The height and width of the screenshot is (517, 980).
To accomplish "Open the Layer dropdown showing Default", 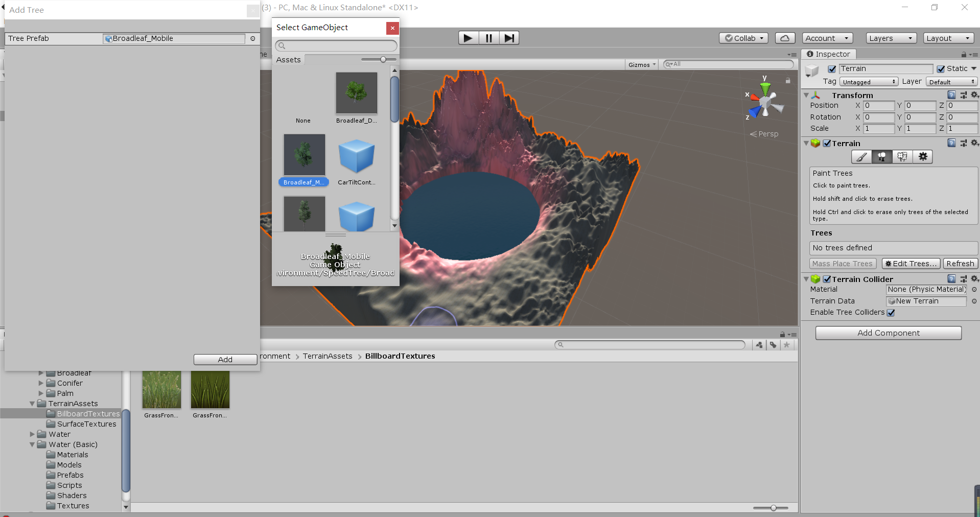I will click(x=951, y=82).
